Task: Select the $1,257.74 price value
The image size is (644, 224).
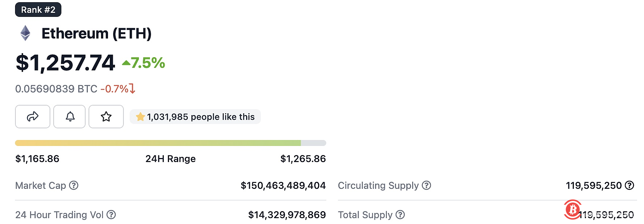Action: click(65, 62)
